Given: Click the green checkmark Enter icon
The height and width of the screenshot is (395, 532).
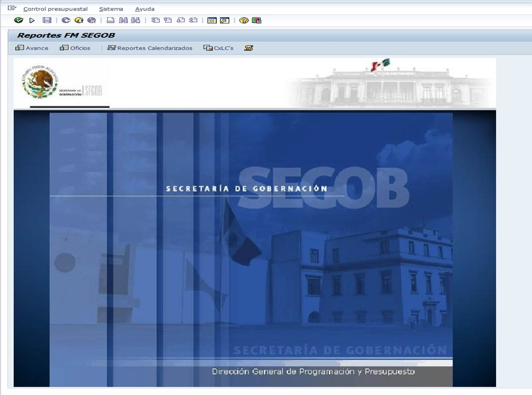Looking at the screenshot, I should 19,20.
